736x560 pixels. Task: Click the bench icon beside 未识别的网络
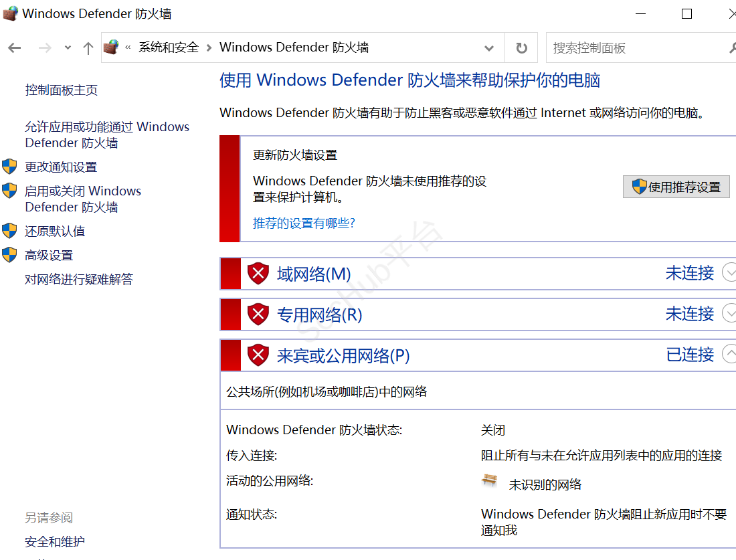tap(489, 480)
